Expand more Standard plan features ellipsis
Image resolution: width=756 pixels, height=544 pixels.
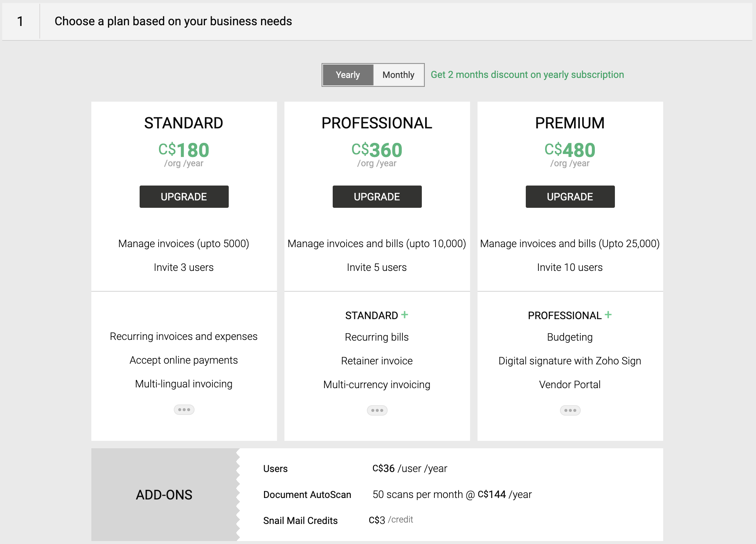click(184, 410)
